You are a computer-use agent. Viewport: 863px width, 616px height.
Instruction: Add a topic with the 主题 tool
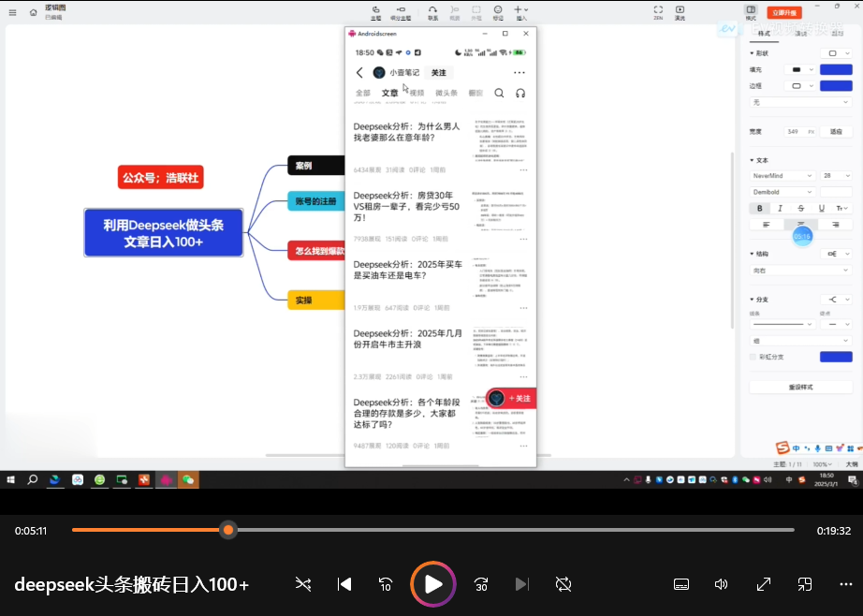pyautogui.click(x=376, y=13)
